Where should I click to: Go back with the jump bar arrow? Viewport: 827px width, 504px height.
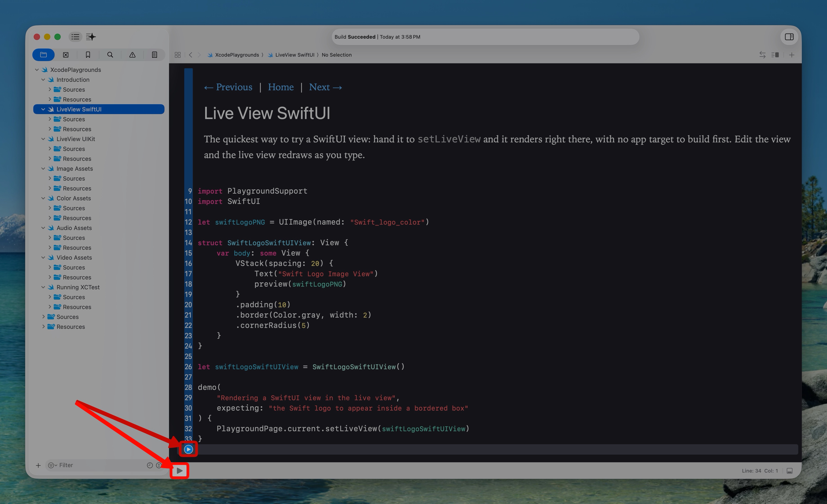click(x=191, y=55)
